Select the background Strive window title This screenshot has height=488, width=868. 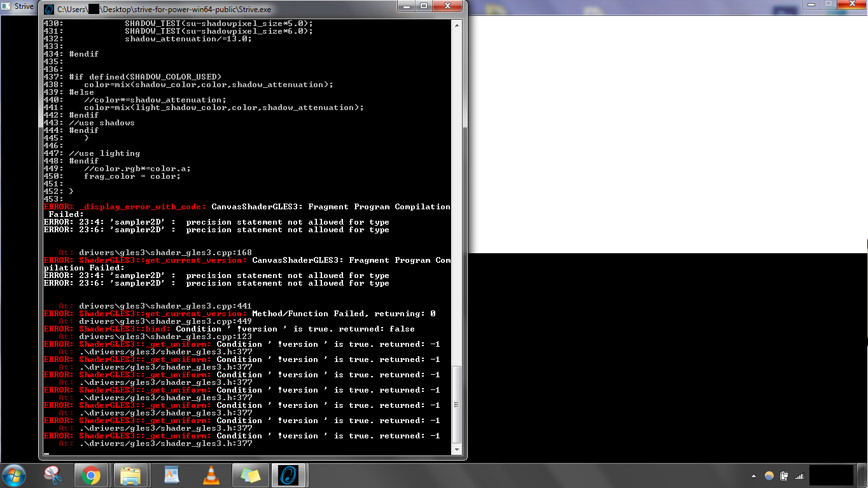click(24, 6)
